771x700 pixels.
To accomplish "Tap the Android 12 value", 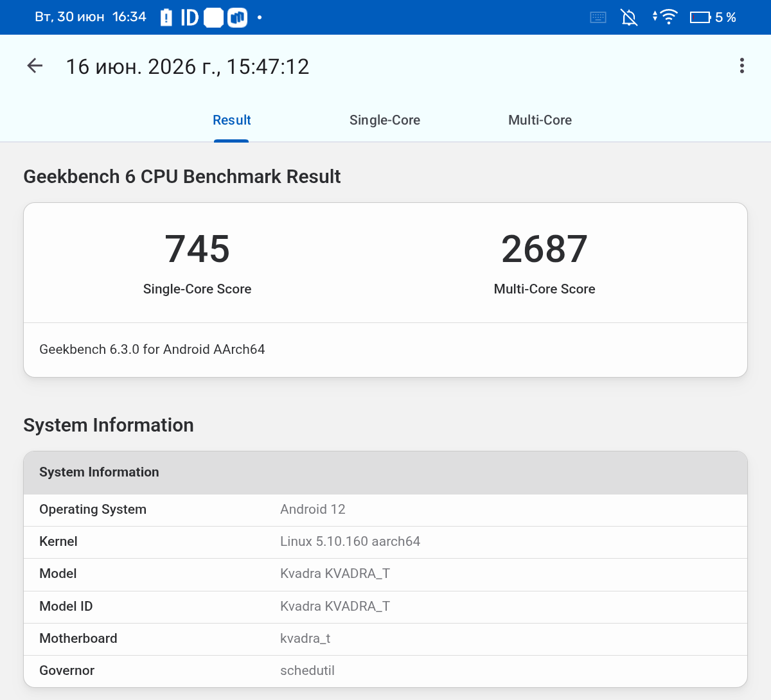I will point(313,509).
